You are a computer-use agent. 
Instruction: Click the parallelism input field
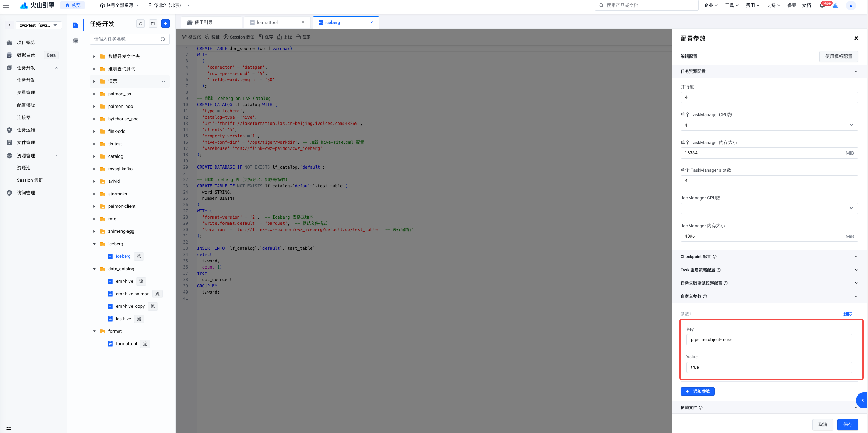tap(769, 97)
